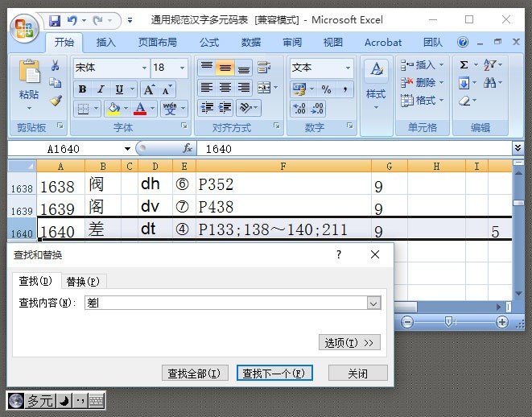
Task: Click the Fill down icon
Action: (x=464, y=82)
